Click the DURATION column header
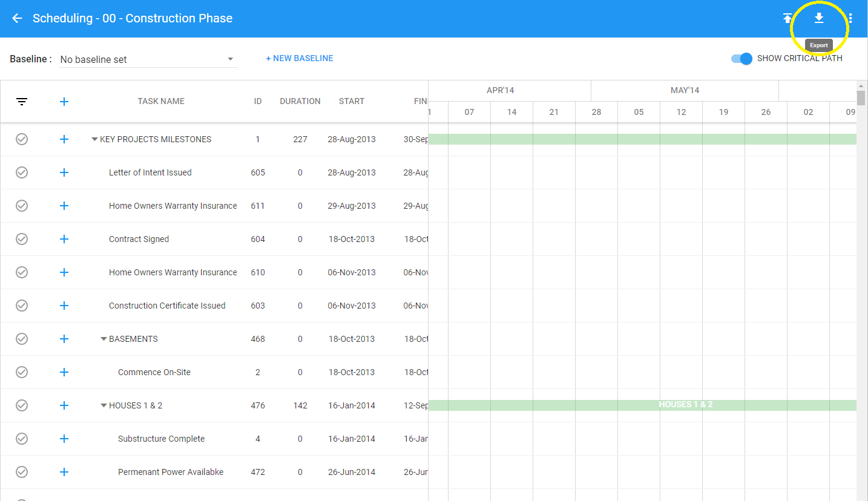Image resolution: width=868 pixels, height=501 pixels. click(x=300, y=101)
